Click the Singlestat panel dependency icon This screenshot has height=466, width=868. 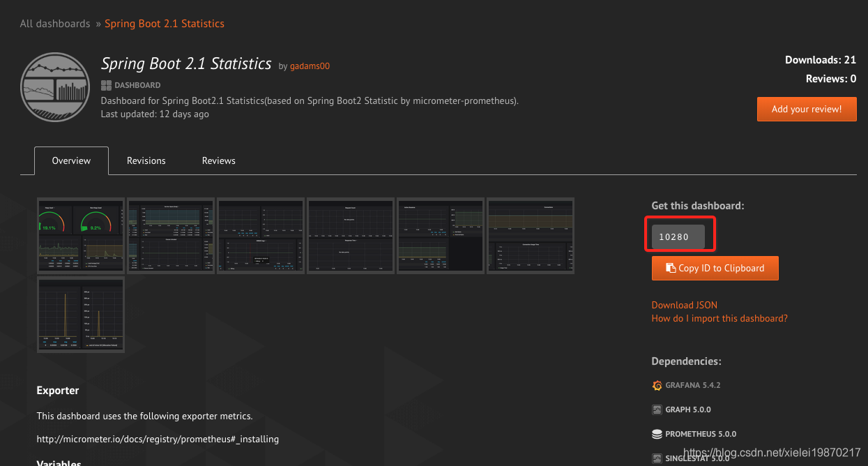pos(657,458)
